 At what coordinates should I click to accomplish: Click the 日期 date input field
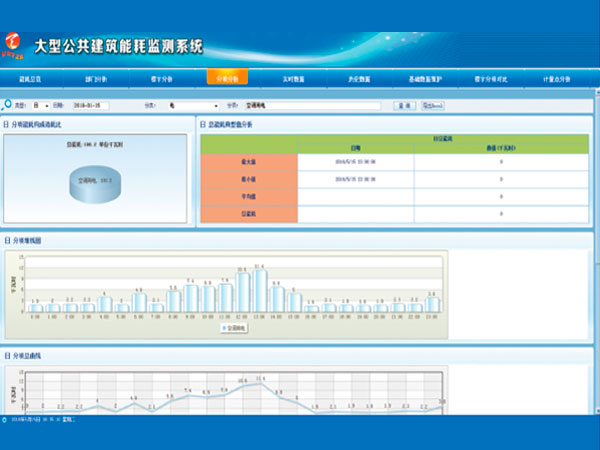click(98, 105)
